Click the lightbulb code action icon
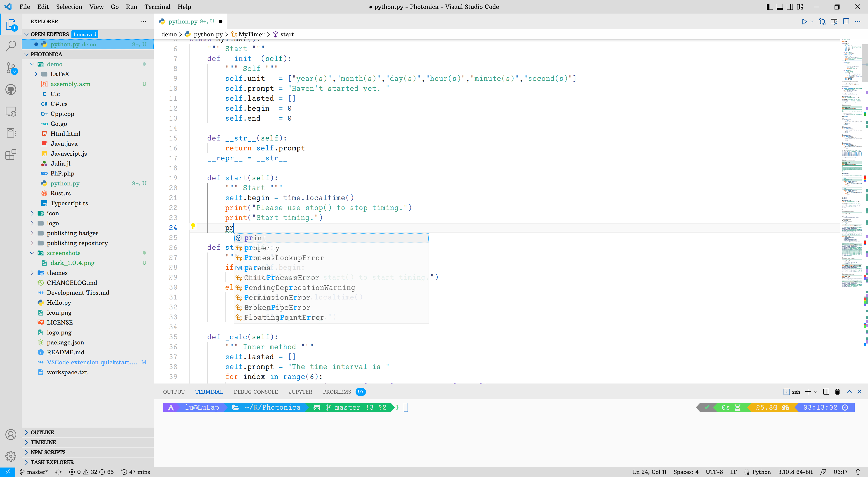Screen dimensions: 868x477 (x=193, y=226)
